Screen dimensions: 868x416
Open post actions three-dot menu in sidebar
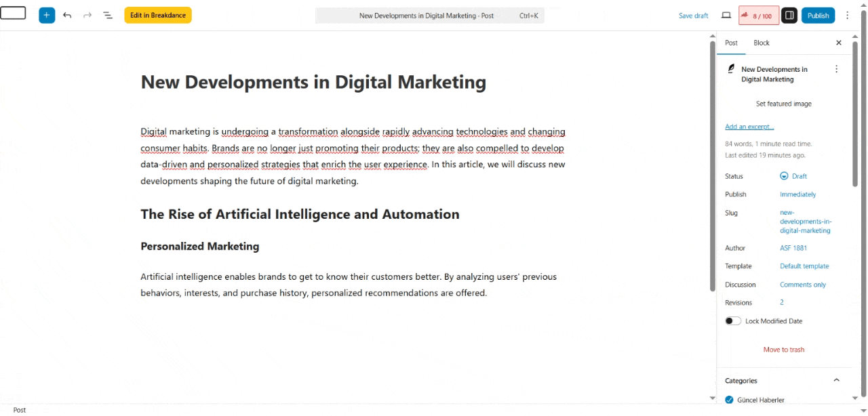point(836,69)
